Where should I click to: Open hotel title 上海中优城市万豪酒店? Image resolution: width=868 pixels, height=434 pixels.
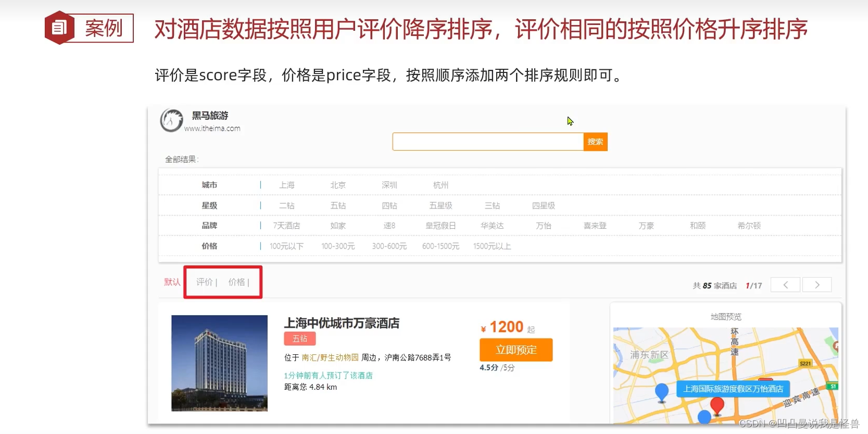tap(342, 323)
